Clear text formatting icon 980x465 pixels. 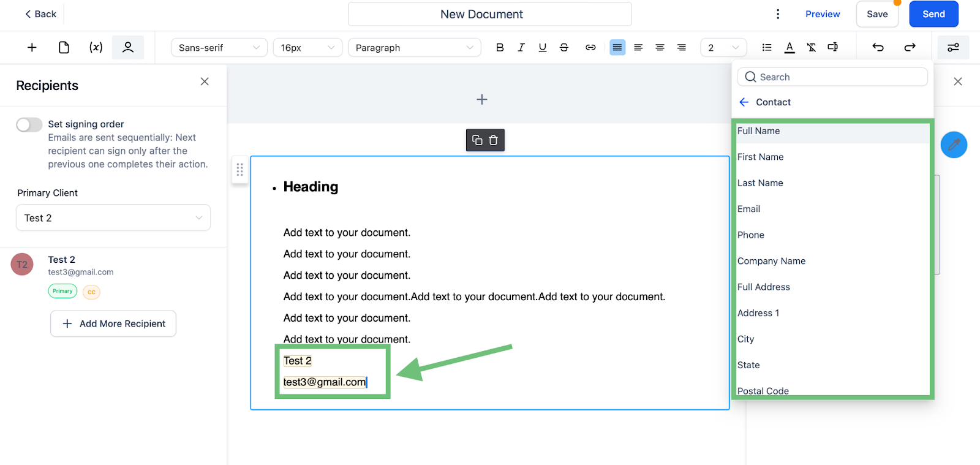(x=811, y=47)
